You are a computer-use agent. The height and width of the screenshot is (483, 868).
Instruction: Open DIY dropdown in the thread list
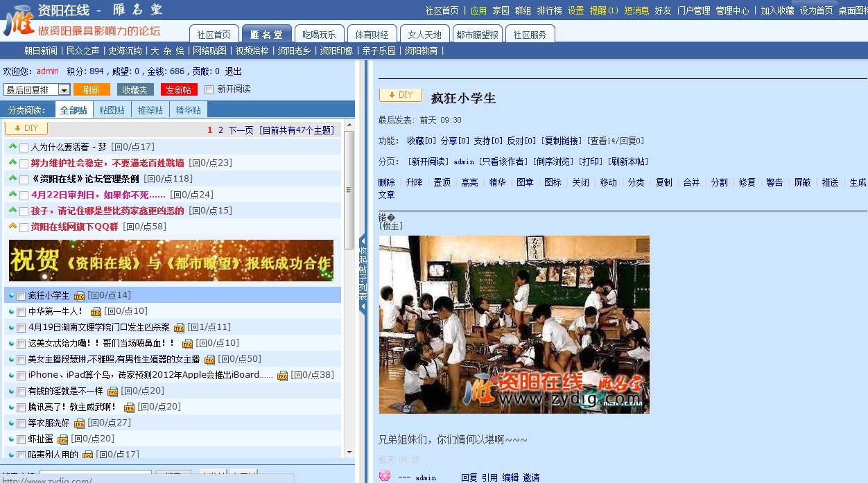(26, 128)
